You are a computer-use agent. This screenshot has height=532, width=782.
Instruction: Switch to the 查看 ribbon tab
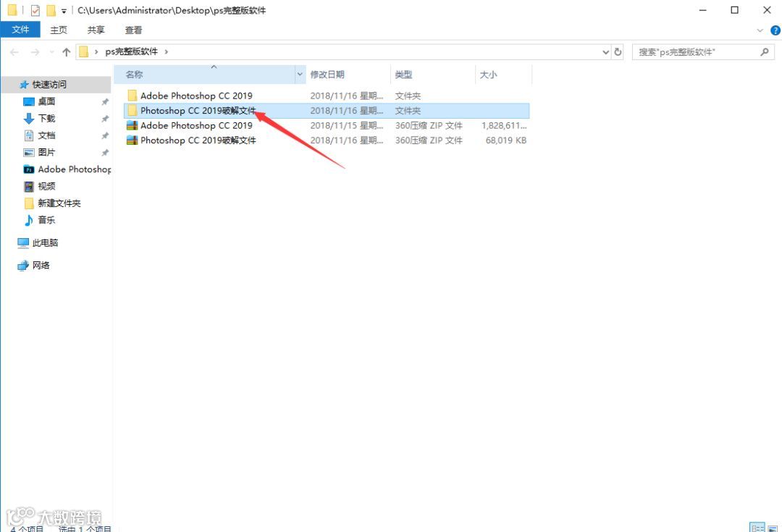click(133, 30)
